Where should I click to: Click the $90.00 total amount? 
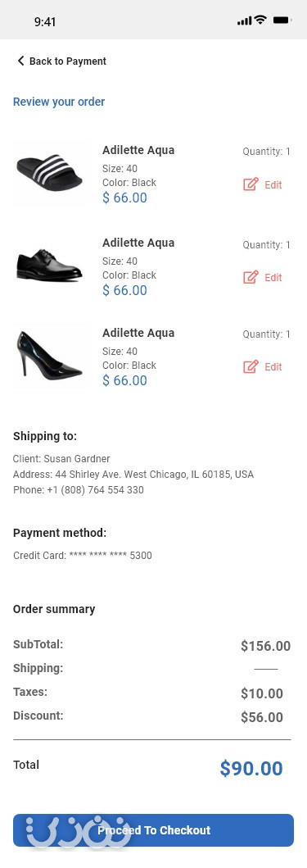point(251,768)
